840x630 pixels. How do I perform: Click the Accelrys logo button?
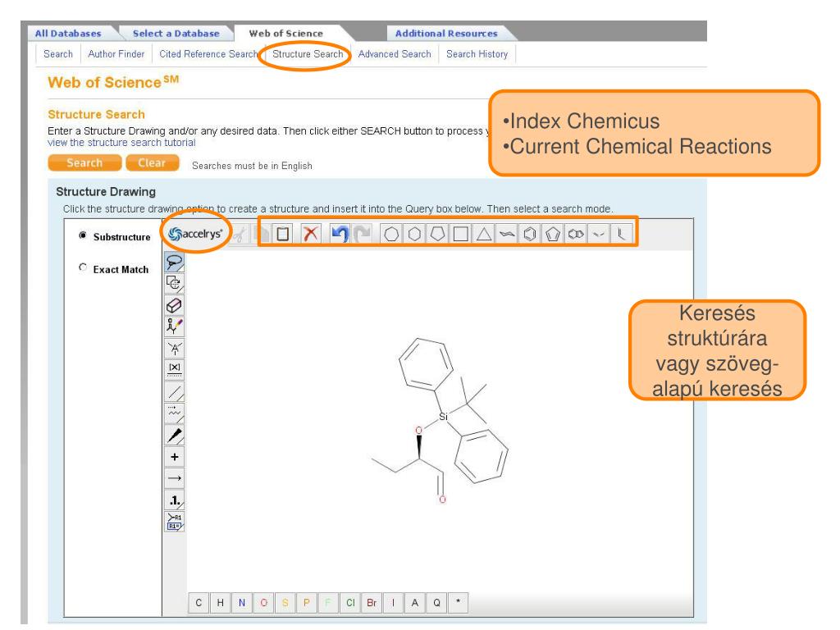pyautogui.click(x=195, y=234)
